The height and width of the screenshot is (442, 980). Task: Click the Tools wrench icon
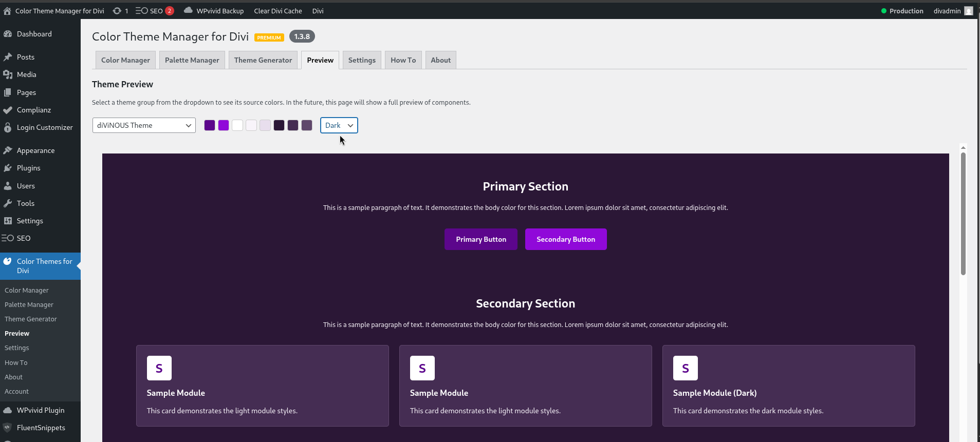point(8,203)
